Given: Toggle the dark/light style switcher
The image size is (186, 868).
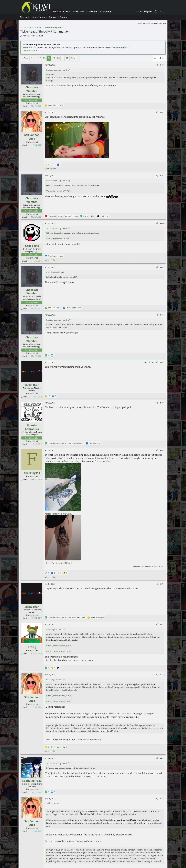Looking at the screenshot, I should 156,11.
